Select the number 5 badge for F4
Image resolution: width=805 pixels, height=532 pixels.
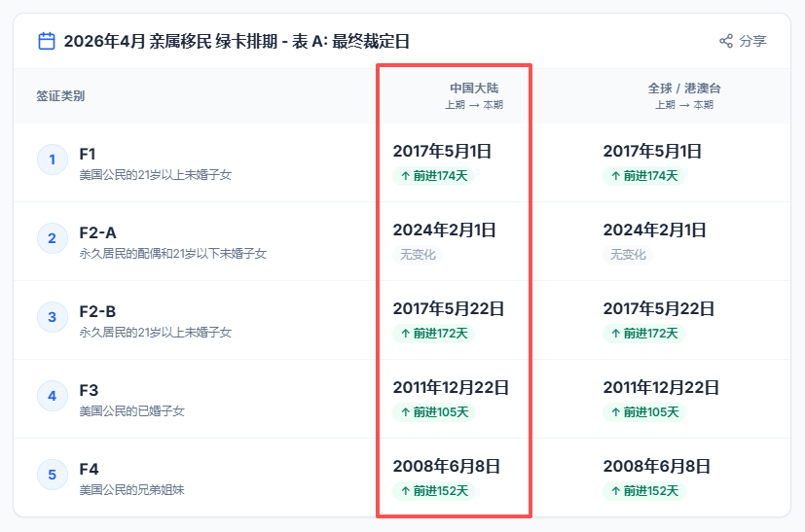pyautogui.click(x=53, y=475)
